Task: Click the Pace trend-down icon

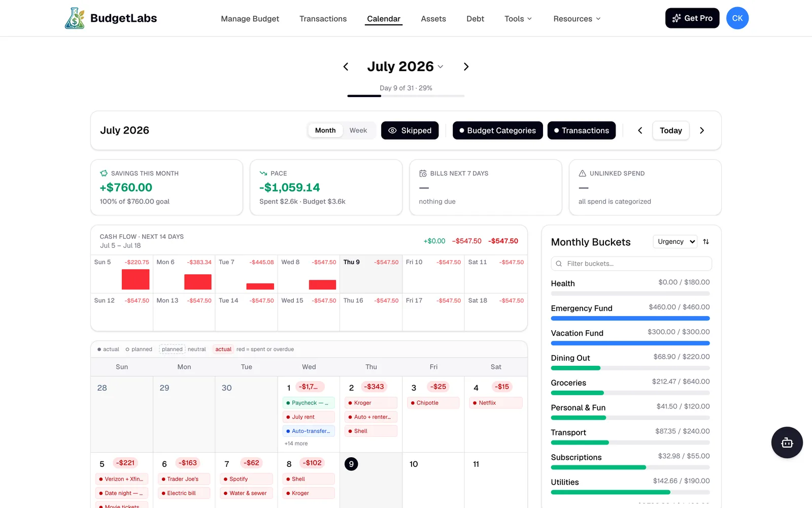Action: (x=263, y=173)
